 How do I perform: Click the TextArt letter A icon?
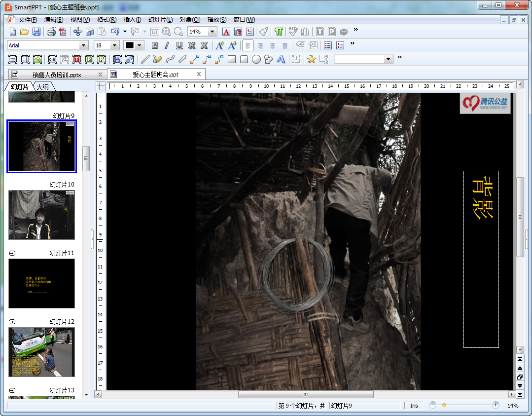tap(281, 59)
